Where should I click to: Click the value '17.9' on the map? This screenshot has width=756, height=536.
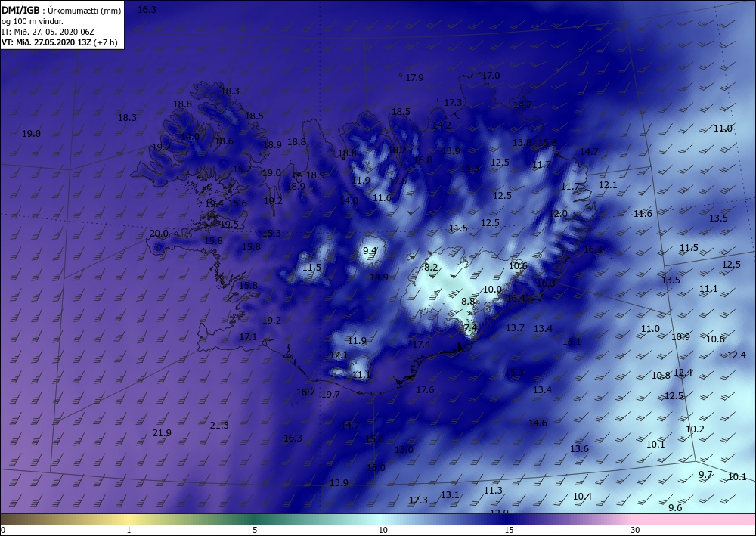pos(414,77)
